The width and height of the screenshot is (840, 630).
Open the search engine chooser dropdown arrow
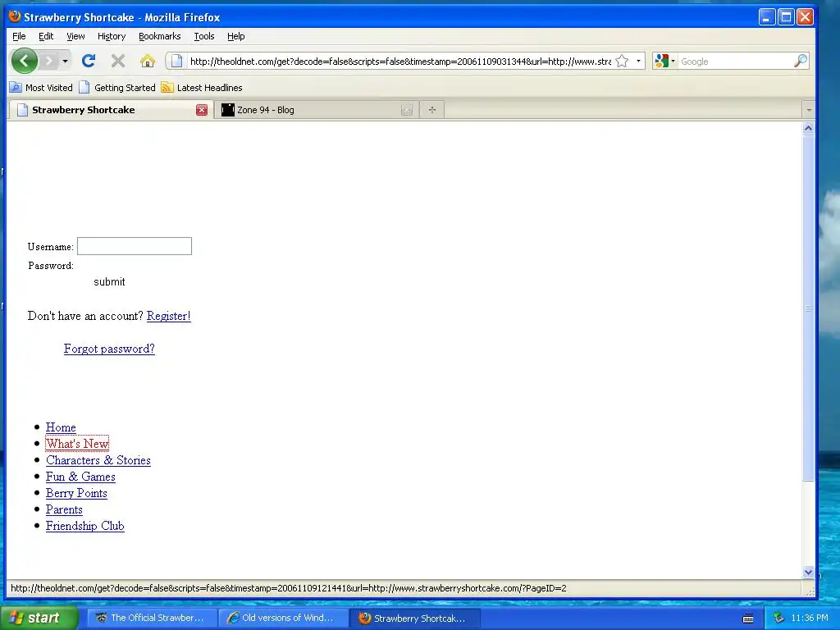pos(673,61)
